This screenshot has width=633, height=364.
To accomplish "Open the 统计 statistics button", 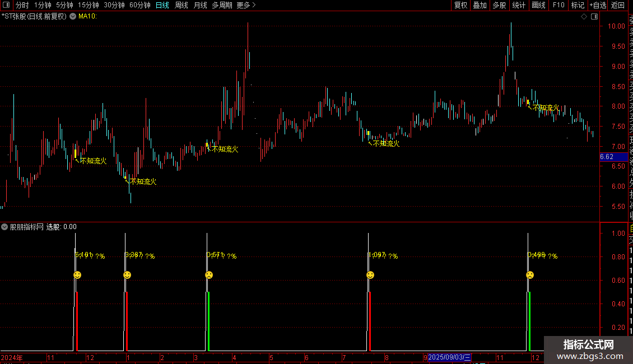I will click(519, 5).
